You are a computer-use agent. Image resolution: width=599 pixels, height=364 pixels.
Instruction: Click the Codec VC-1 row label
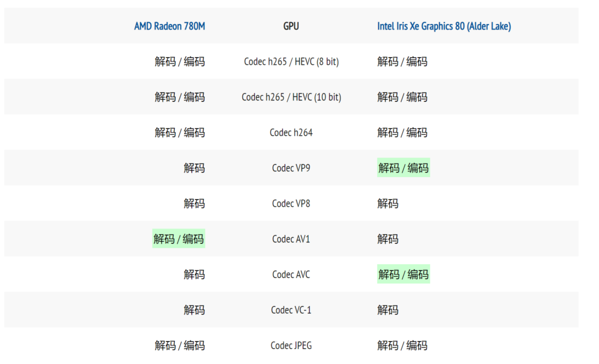291,310
